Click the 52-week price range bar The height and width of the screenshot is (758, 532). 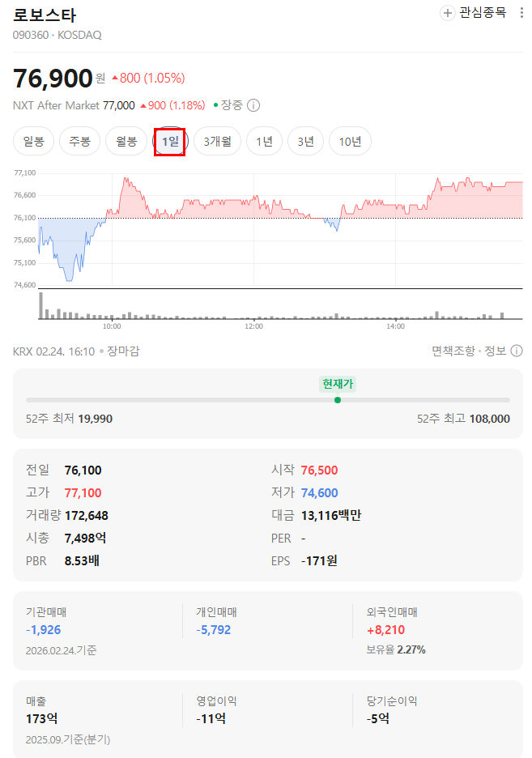[x=268, y=400]
